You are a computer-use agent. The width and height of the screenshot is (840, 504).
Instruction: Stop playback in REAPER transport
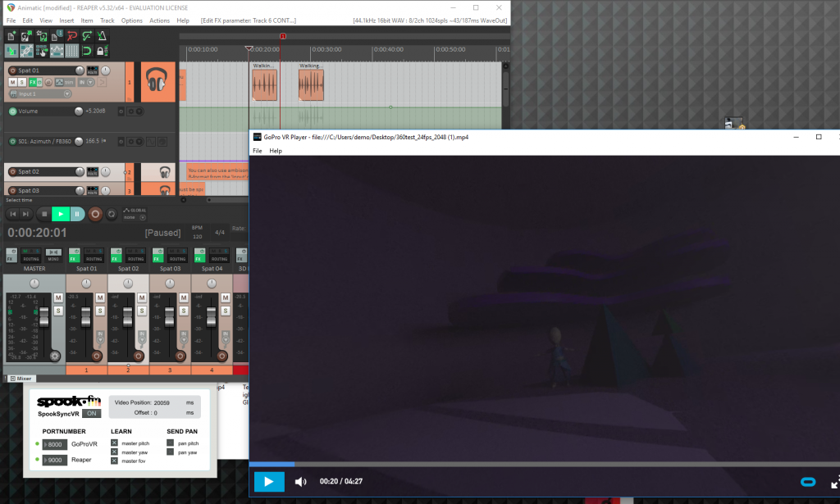coord(44,214)
